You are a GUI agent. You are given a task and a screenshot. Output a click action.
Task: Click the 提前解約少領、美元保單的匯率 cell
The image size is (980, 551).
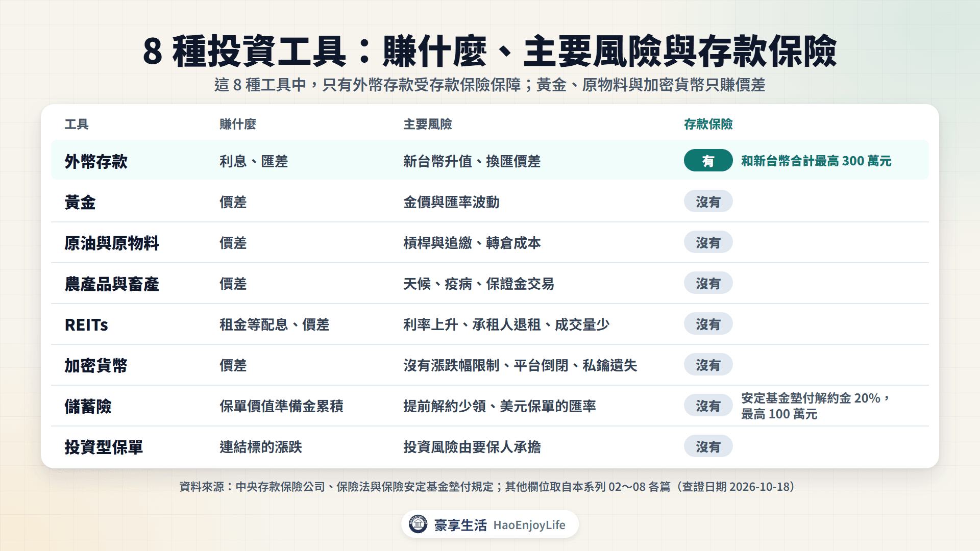click(500, 406)
